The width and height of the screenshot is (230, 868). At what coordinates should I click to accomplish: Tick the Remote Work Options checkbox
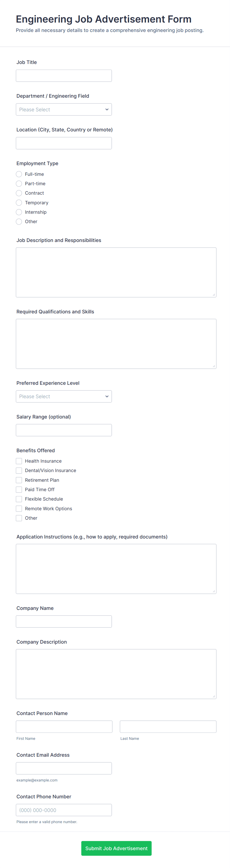click(19, 509)
